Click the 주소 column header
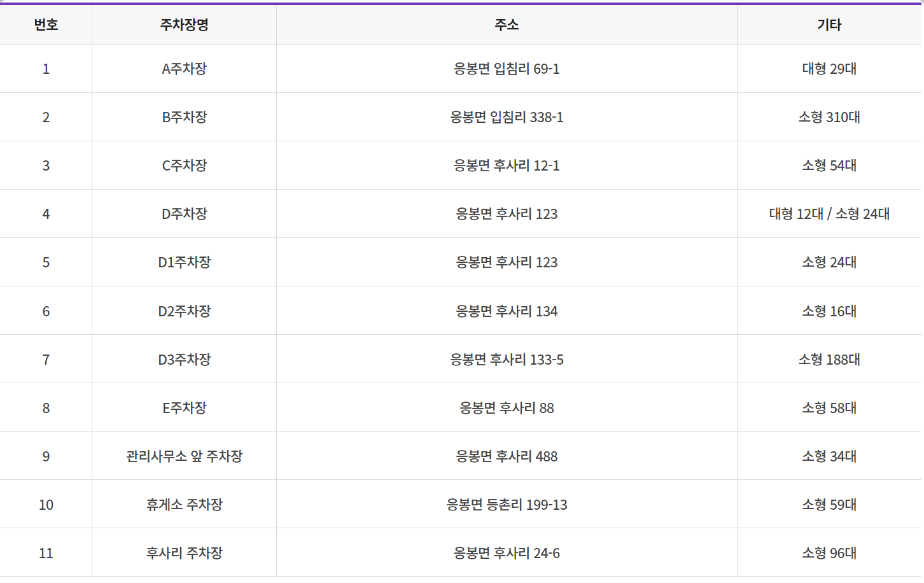Viewport: 924px width, 583px height. (507, 25)
